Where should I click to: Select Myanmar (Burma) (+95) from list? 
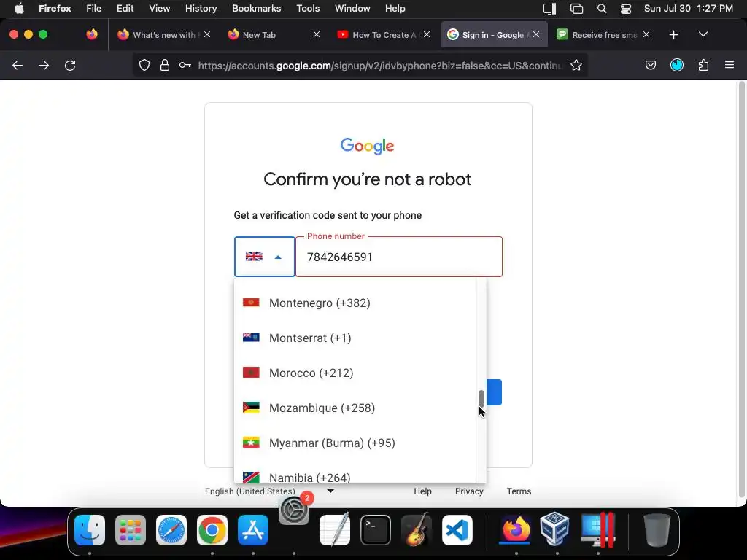pos(355,443)
